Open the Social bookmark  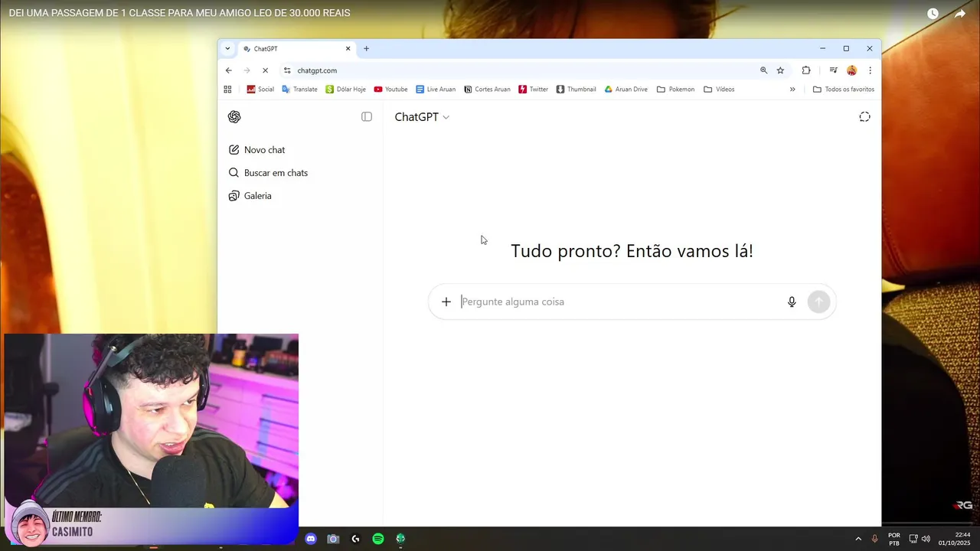click(260, 90)
